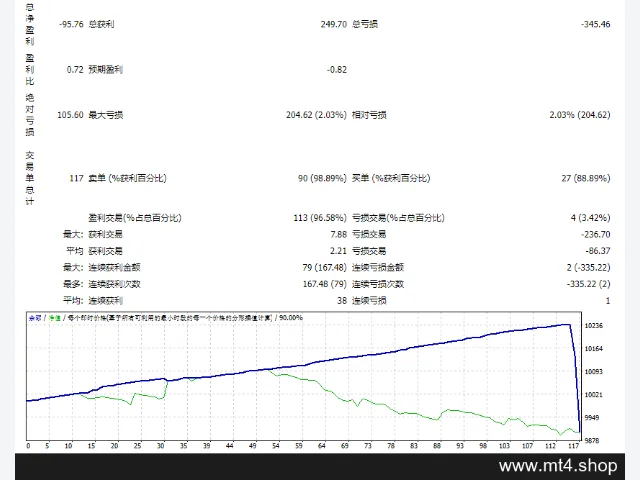Select the 卖单 (%获利百分比) label
Viewport: 640px width, 480px height.
pyautogui.click(x=127, y=178)
